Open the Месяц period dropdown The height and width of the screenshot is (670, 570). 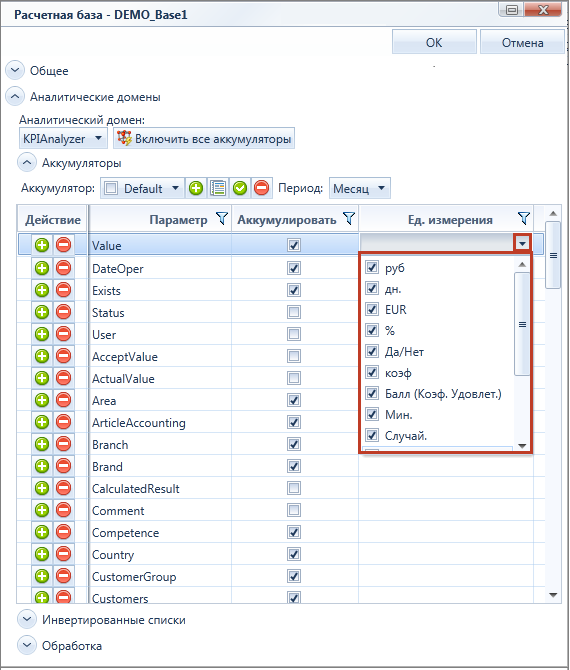coord(359,188)
